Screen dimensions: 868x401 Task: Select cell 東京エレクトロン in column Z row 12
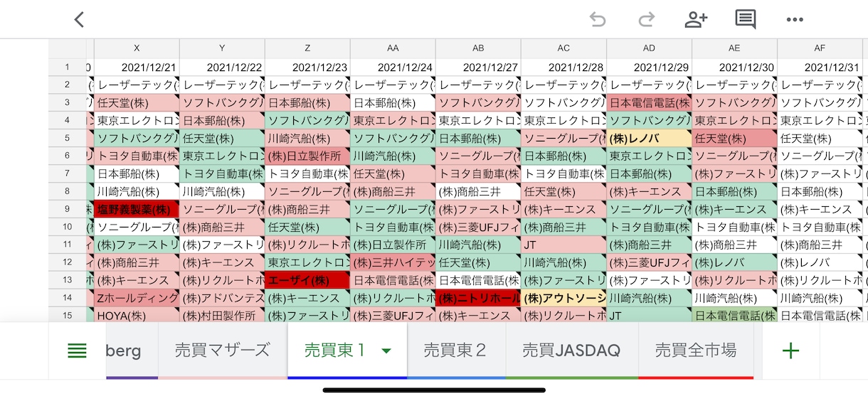(307, 263)
